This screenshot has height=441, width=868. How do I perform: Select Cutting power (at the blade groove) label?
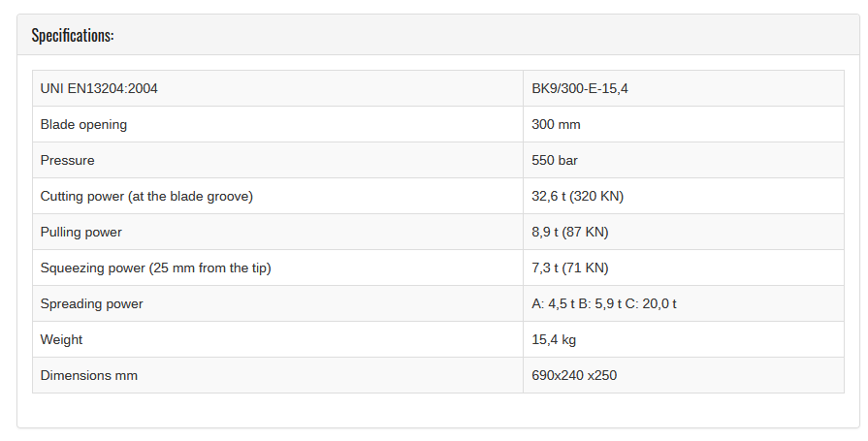(x=146, y=197)
